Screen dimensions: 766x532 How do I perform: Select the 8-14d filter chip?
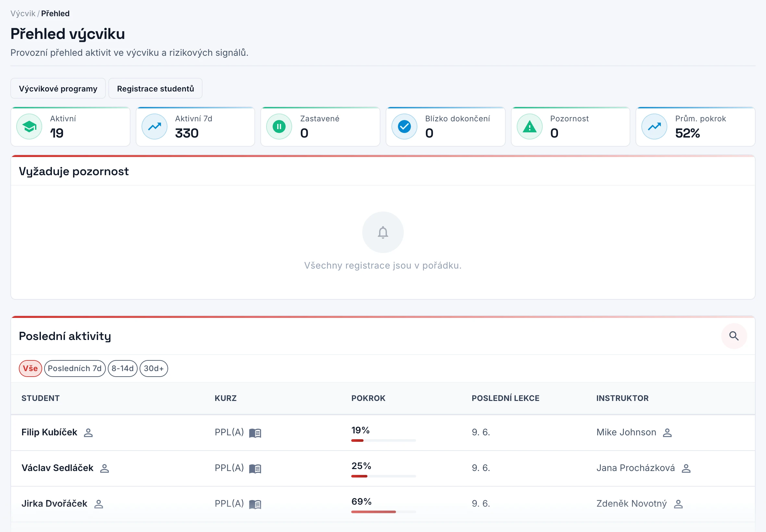[x=123, y=368]
